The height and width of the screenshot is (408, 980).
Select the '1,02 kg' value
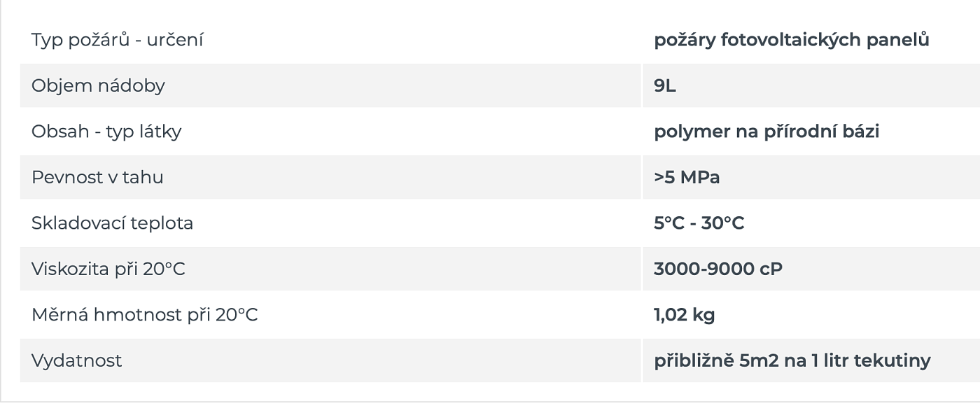[x=684, y=315]
